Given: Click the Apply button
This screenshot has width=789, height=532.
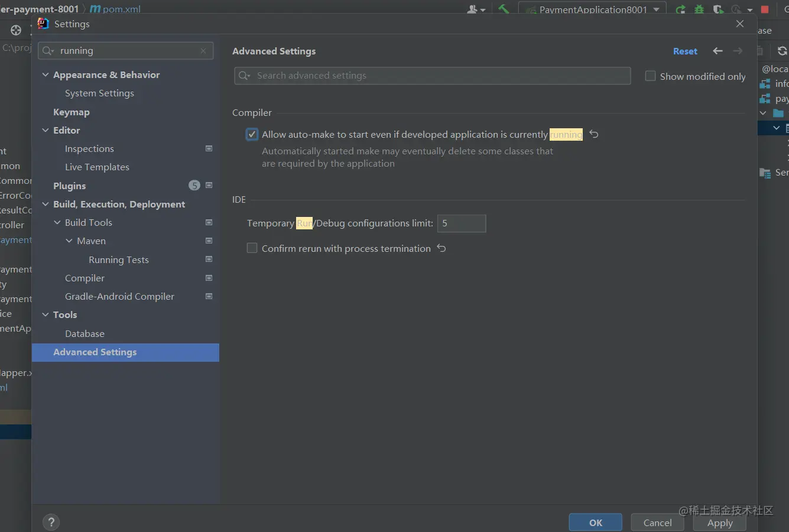Looking at the screenshot, I should (720, 523).
